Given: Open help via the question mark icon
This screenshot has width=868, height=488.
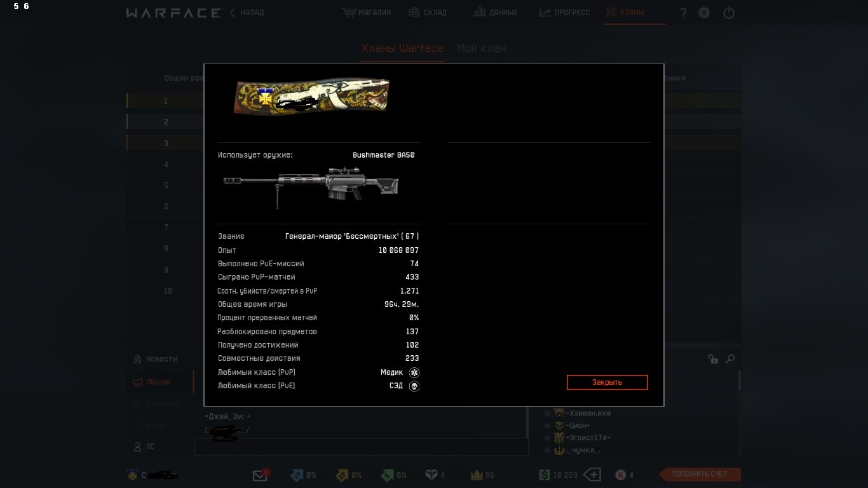Looking at the screenshot, I should tap(683, 13).
